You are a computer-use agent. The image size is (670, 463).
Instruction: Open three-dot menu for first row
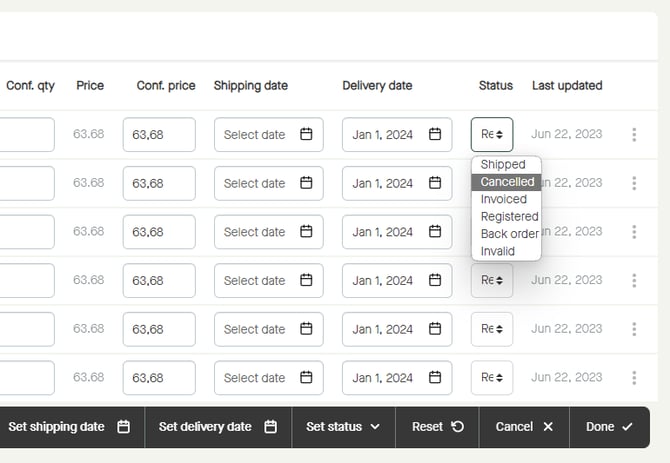pyautogui.click(x=634, y=135)
